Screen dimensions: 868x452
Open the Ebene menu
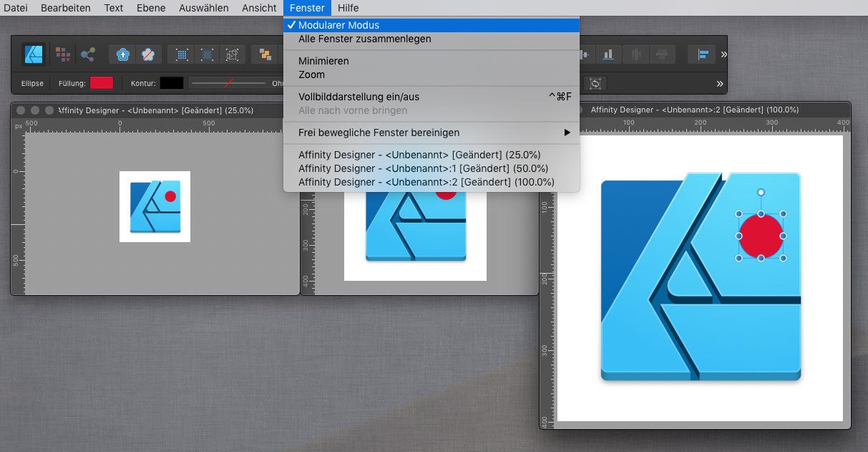point(151,8)
